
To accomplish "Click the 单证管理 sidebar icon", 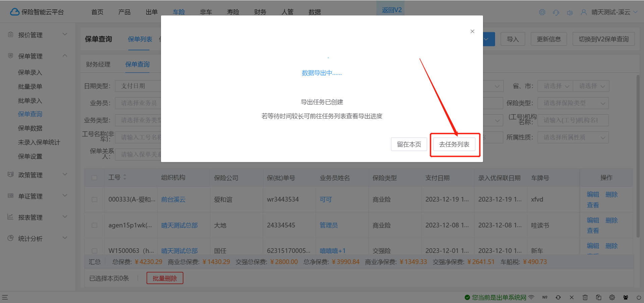I will tap(10, 196).
